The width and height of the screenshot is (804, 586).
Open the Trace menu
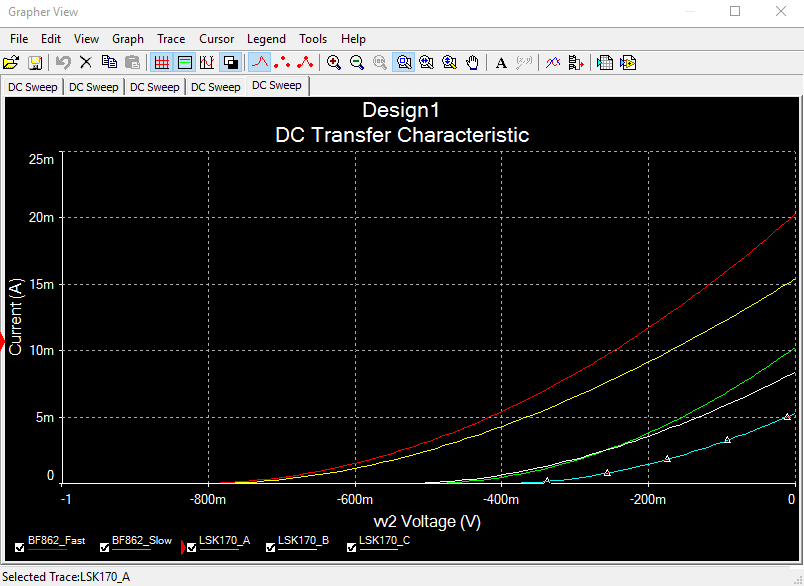171,39
